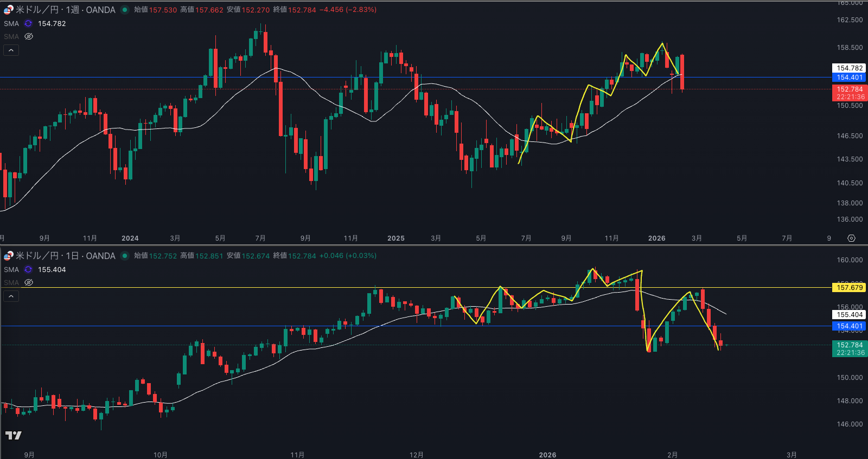Select the blue horizontal line at 154.401

pyautogui.click(x=163, y=77)
